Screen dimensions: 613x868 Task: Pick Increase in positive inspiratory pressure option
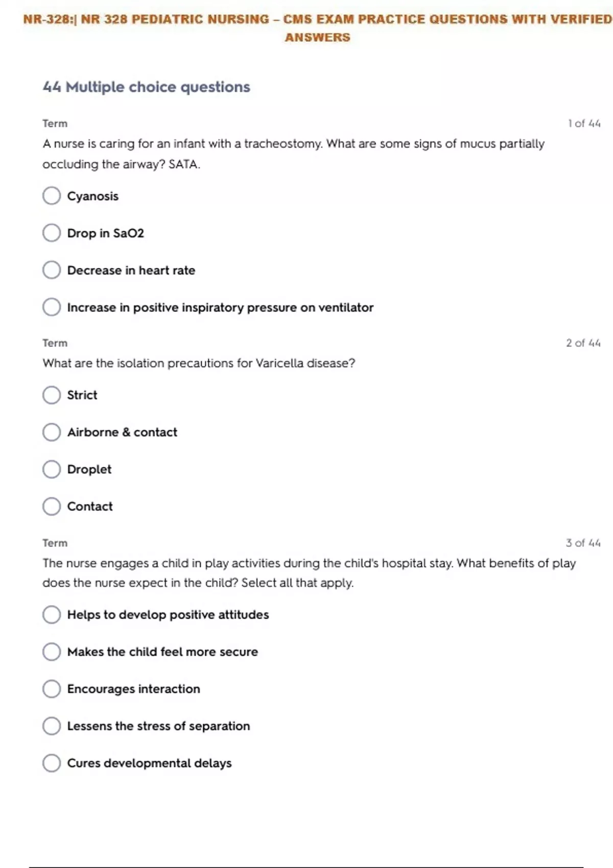pos(52,307)
